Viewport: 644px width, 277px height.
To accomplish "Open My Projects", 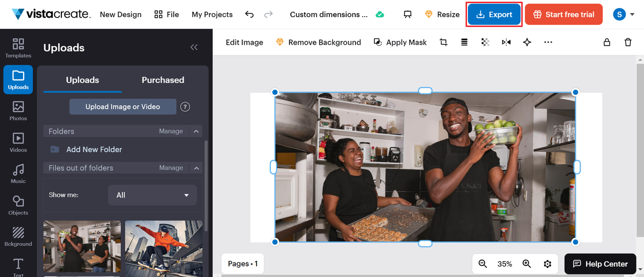I will click(x=212, y=14).
